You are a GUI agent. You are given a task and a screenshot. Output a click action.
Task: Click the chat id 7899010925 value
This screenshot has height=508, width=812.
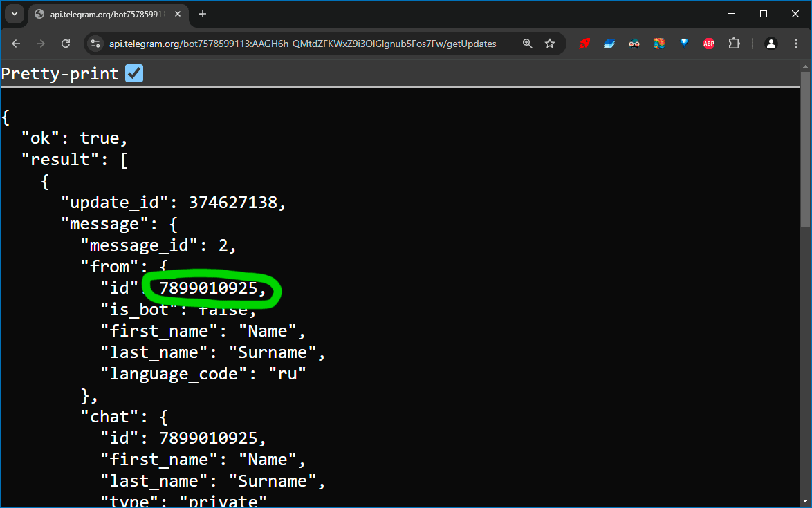click(x=208, y=438)
